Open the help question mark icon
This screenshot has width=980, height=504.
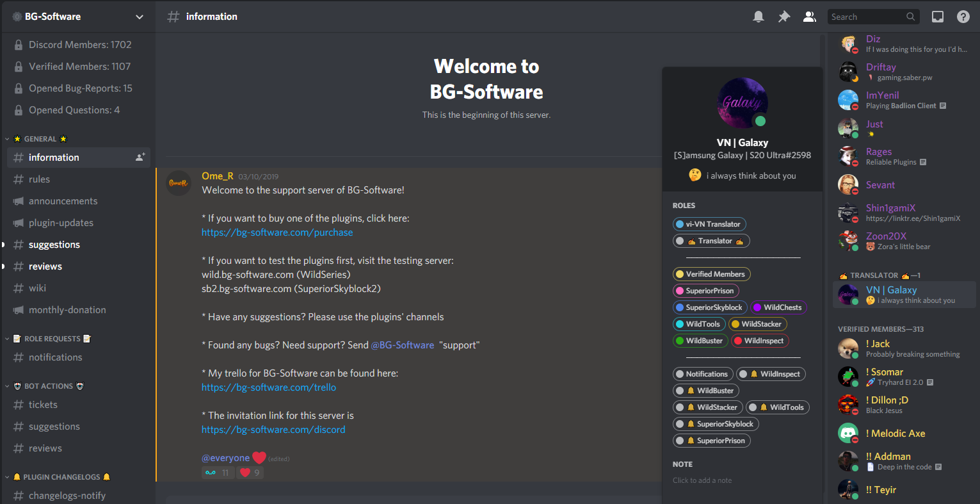(x=963, y=17)
